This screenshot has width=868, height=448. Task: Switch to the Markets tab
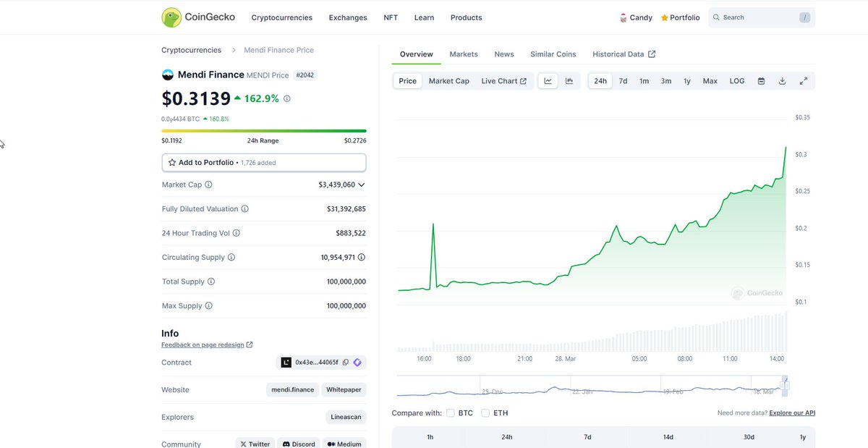pos(464,54)
